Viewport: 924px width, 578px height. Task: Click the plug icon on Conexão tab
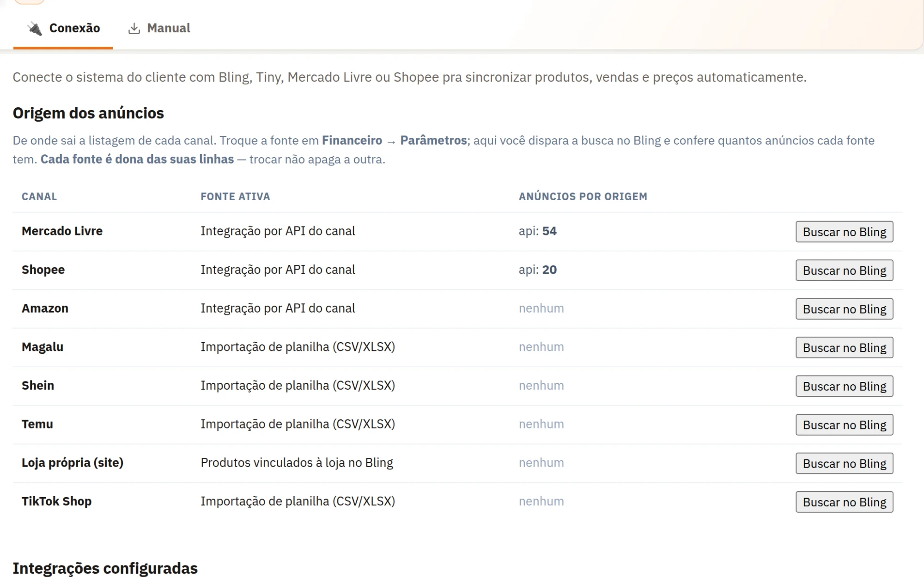click(x=35, y=28)
